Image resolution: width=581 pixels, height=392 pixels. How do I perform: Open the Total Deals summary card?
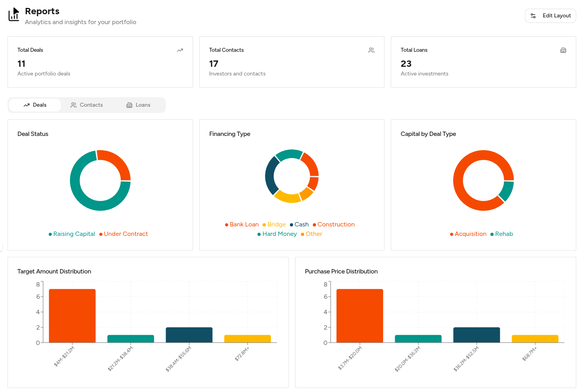pyautogui.click(x=100, y=62)
